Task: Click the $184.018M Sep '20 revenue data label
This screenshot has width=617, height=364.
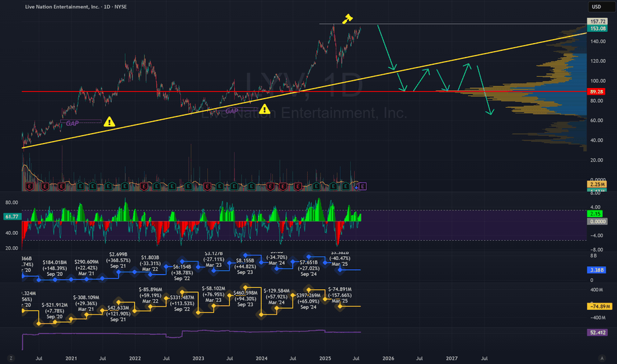Action: coord(55,268)
